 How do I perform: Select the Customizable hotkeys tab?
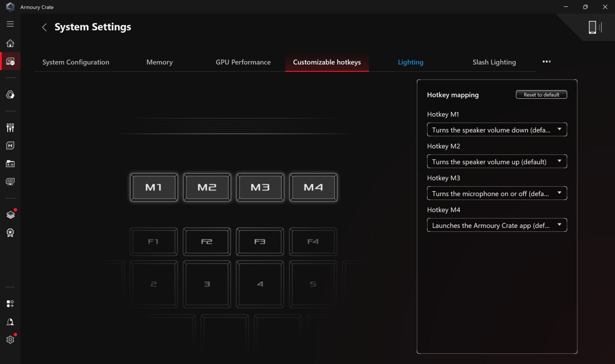[327, 62]
